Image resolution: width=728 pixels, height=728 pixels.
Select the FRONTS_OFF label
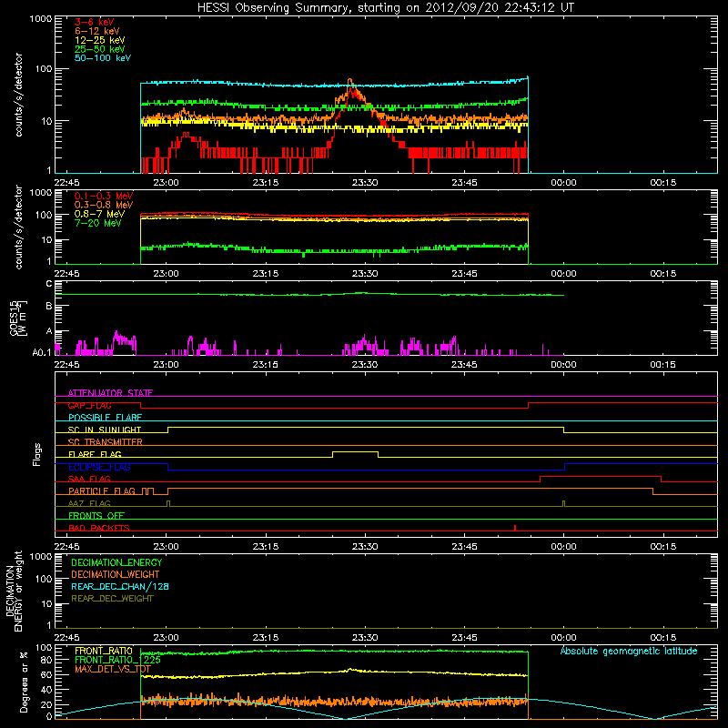click(x=96, y=516)
